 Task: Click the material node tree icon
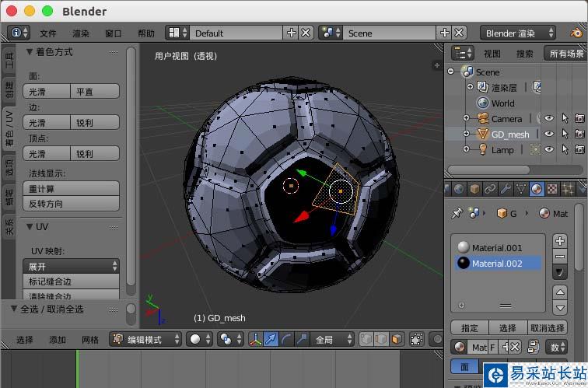[533, 347]
